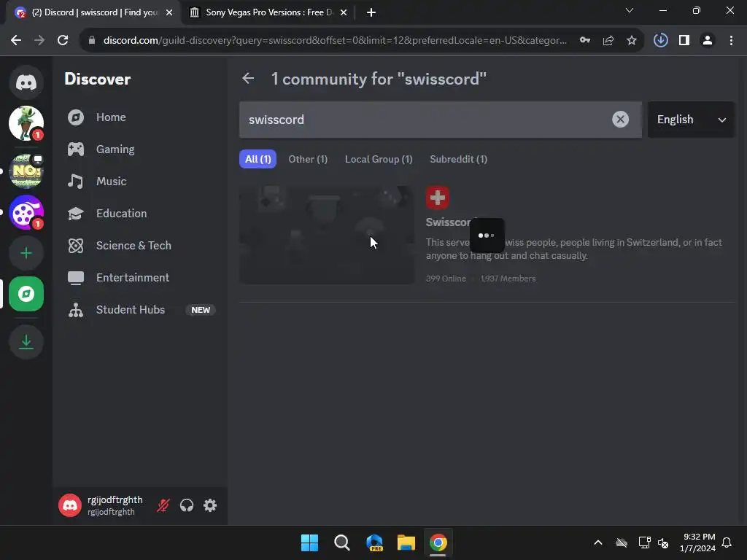Click the browser back button

[16, 41]
